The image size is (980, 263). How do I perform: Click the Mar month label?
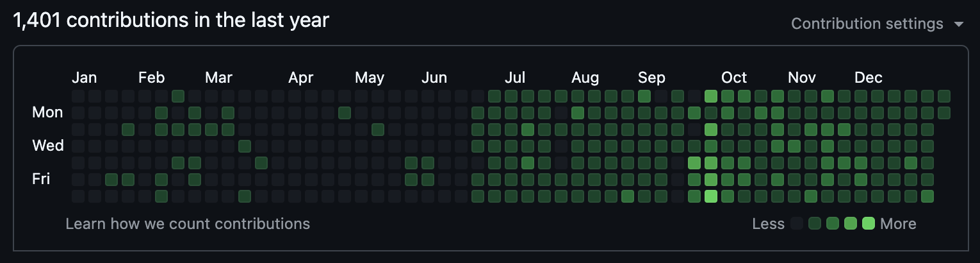(x=218, y=78)
